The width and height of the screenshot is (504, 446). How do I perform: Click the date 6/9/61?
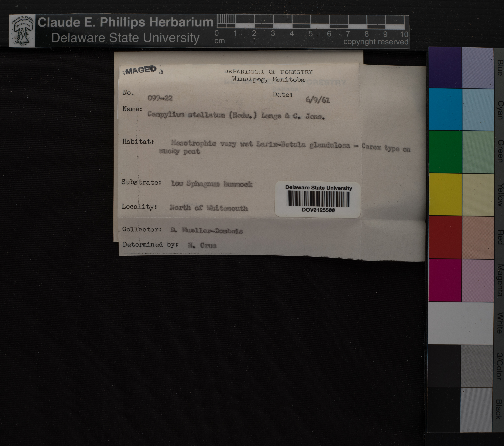pyautogui.click(x=318, y=100)
